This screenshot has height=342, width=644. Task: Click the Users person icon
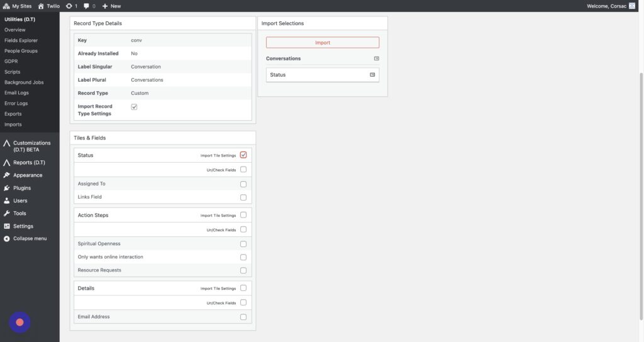tap(7, 201)
